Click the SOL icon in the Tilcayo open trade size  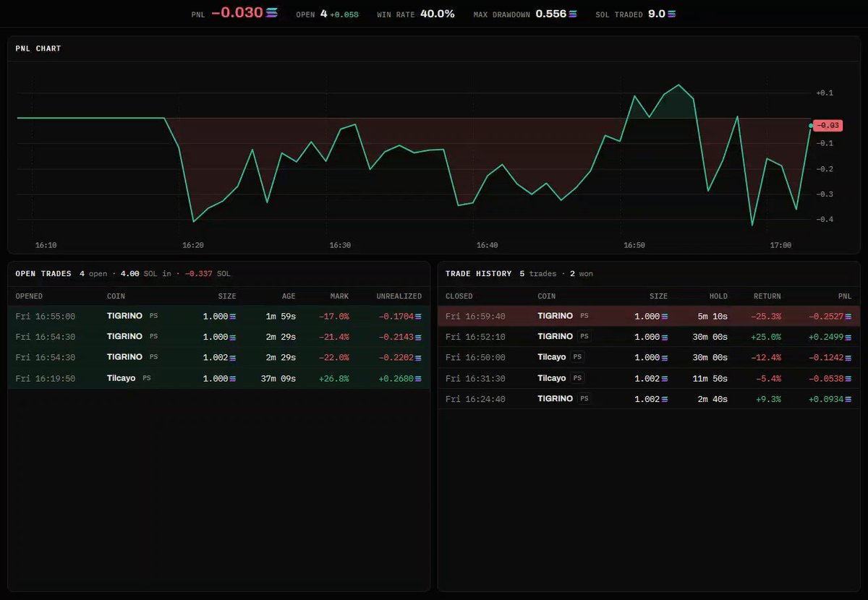click(233, 378)
